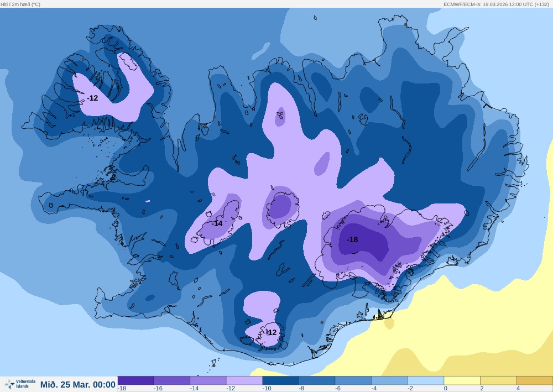
Task: Click the legend scale value '0'
Action: [x=445, y=389]
